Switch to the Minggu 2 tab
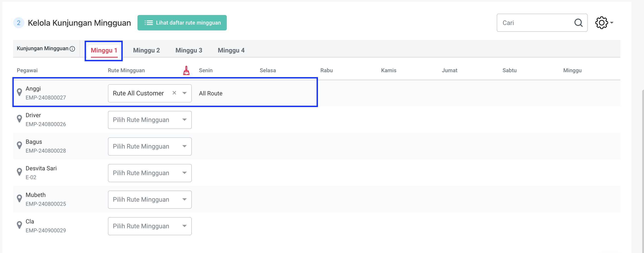The width and height of the screenshot is (644, 253). pyautogui.click(x=146, y=50)
